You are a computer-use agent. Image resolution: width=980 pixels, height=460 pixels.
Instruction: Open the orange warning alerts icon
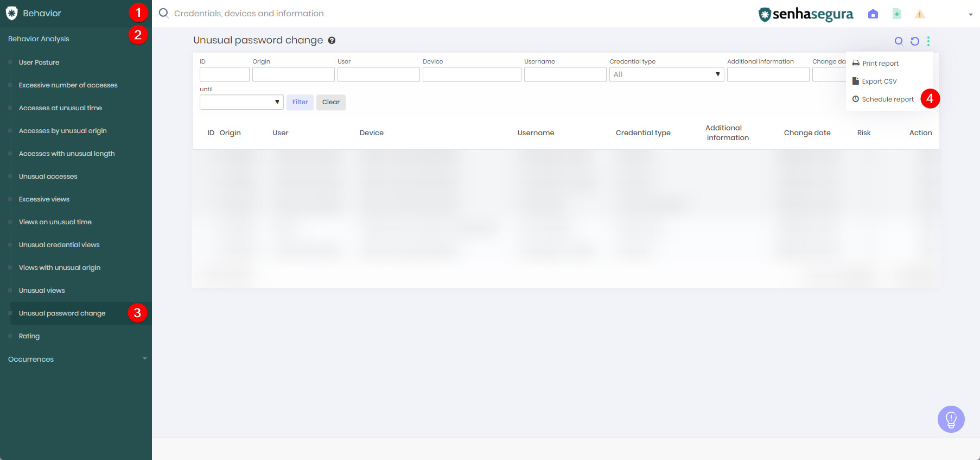tap(920, 14)
